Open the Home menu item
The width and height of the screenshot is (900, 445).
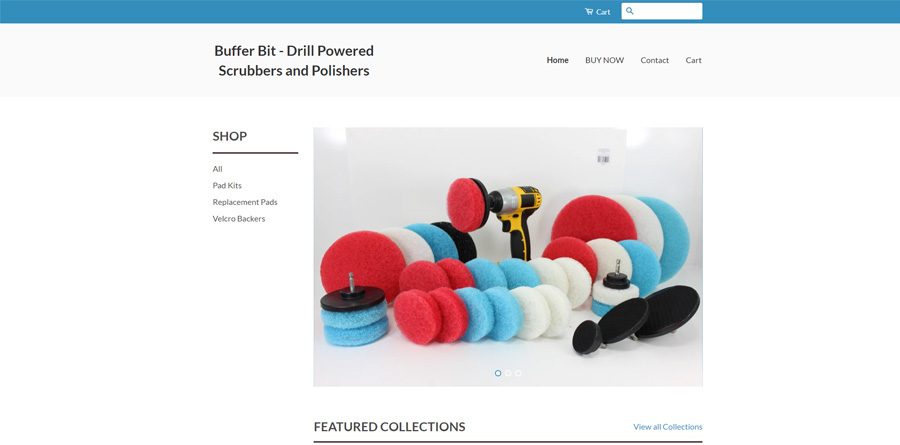point(557,60)
